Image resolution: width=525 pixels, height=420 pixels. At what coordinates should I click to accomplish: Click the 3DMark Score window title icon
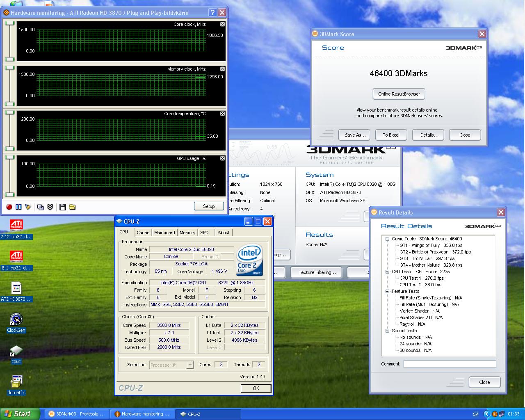315,34
